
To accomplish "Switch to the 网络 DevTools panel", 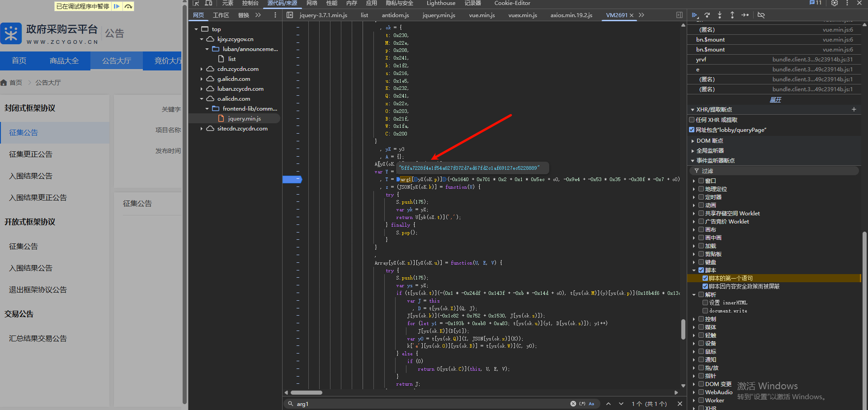I will point(312,3).
